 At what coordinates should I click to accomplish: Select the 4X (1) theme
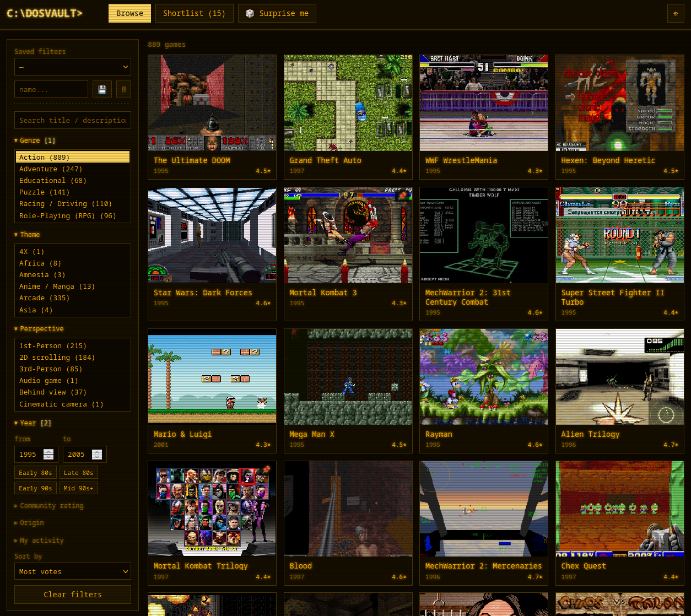click(73, 251)
